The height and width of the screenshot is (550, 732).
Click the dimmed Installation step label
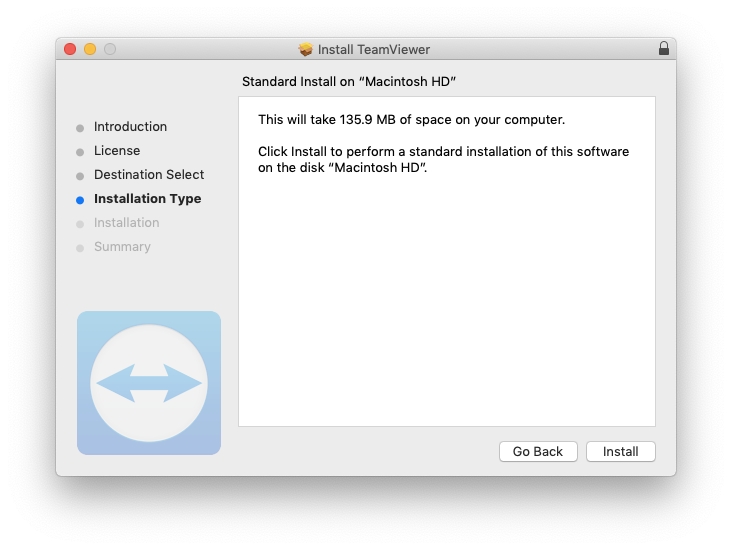tap(126, 223)
